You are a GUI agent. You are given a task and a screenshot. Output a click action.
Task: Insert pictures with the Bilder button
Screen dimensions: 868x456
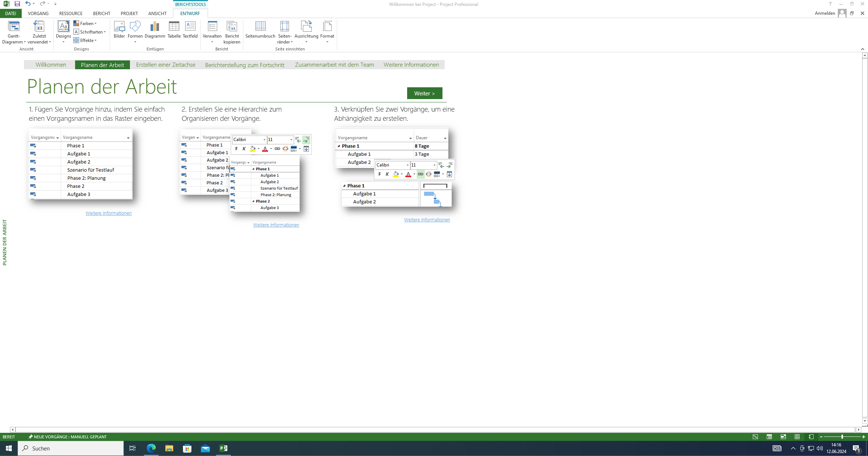119,29
